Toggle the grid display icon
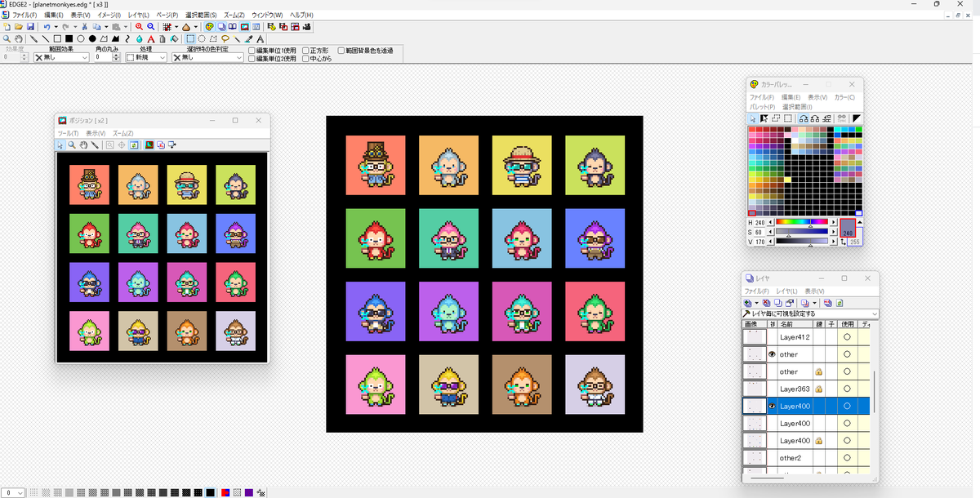This screenshot has width=980, height=498. pos(167,27)
